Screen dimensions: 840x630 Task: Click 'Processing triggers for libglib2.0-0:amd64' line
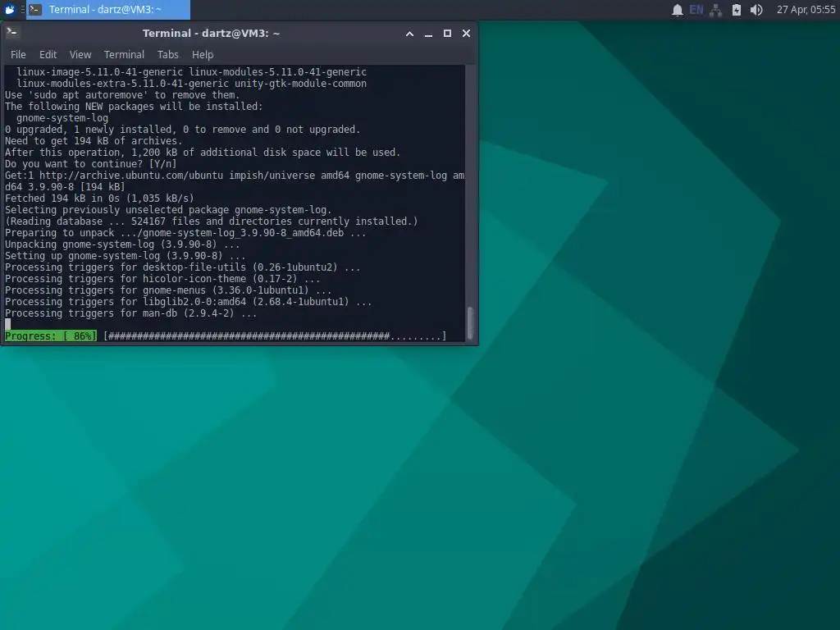188,302
